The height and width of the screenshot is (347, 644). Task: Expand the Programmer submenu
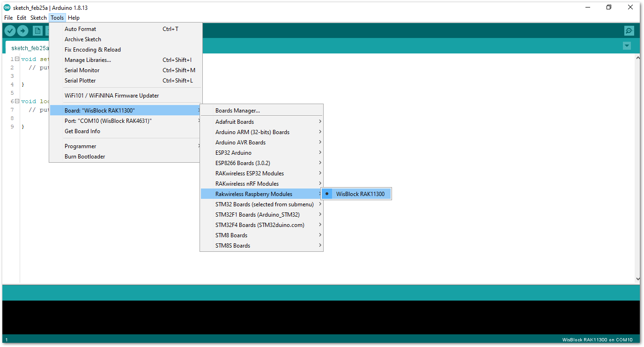(126, 146)
